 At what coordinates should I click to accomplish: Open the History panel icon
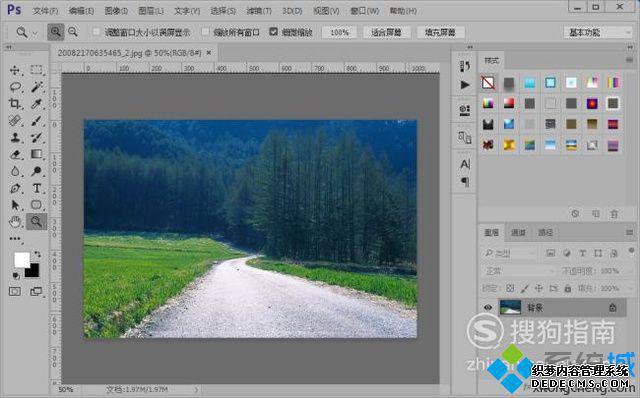click(x=464, y=66)
